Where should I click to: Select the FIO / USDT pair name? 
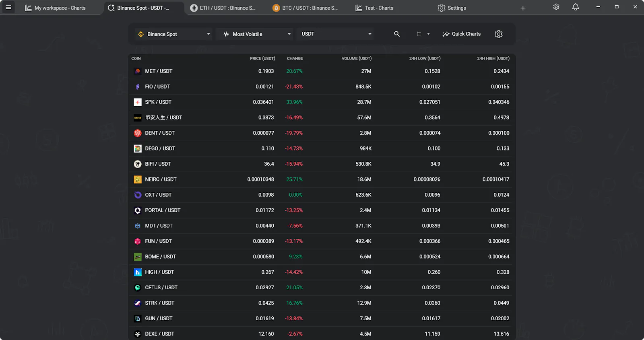click(x=157, y=87)
